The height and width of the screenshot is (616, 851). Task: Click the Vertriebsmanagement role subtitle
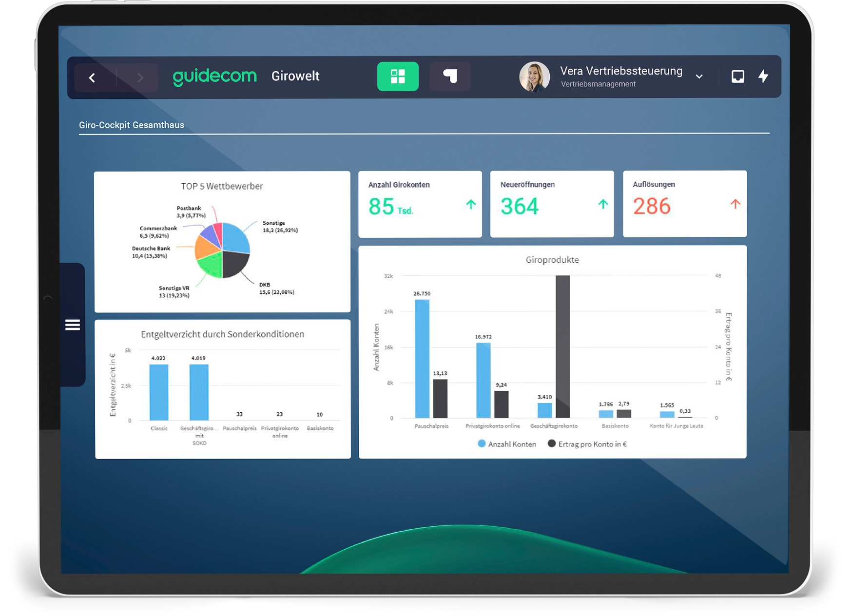coord(599,84)
